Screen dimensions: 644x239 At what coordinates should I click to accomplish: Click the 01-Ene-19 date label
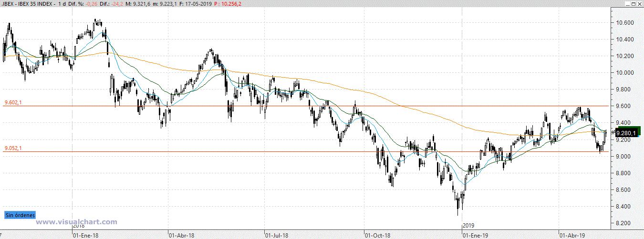(x=476, y=235)
